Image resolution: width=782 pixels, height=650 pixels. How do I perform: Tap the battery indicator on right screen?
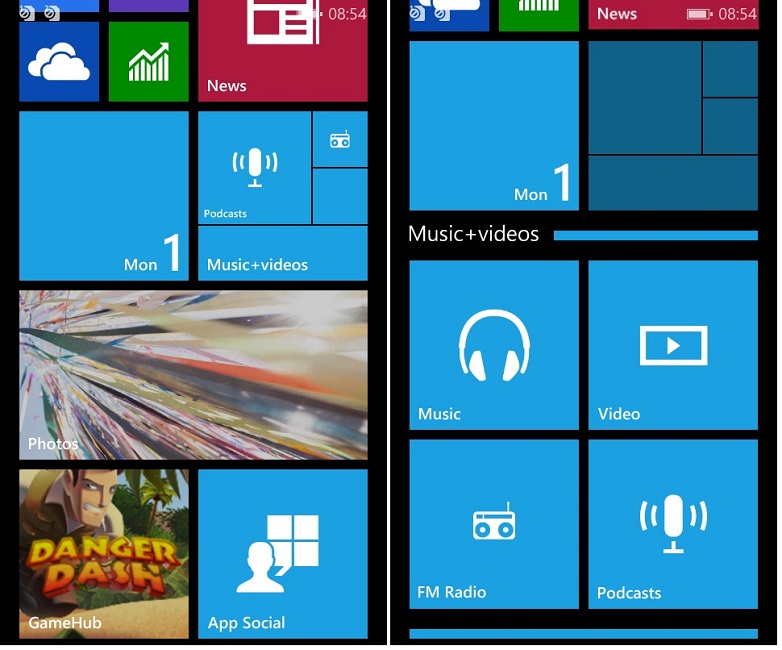tap(699, 14)
